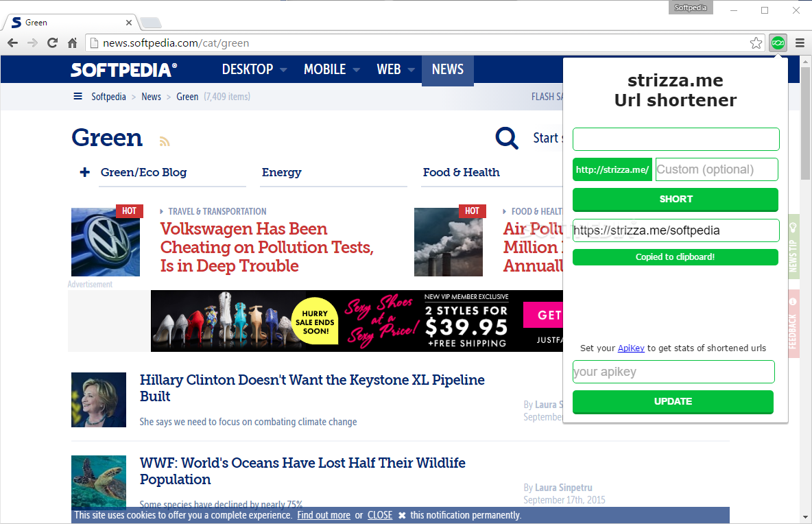
Task: Close the Green browser tab
Action: pyautogui.click(x=129, y=22)
